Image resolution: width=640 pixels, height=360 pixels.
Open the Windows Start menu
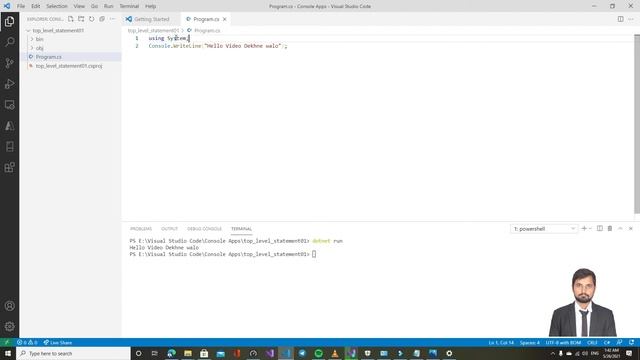(x=8, y=353)
